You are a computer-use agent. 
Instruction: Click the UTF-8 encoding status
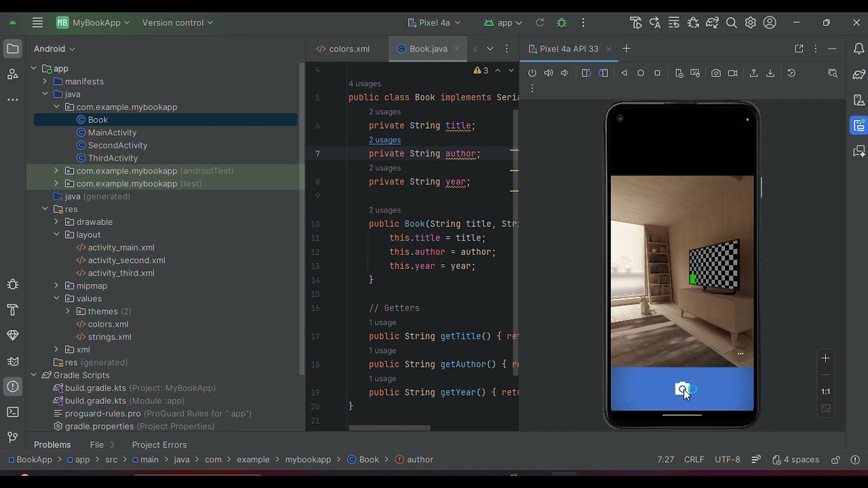728,460
